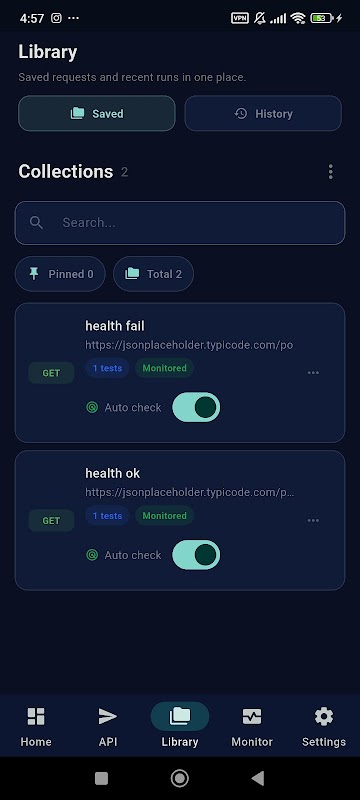Screen dimensions: 360x800
Task: Tap the Android back triangle button
Action: [x=258, y=778]
